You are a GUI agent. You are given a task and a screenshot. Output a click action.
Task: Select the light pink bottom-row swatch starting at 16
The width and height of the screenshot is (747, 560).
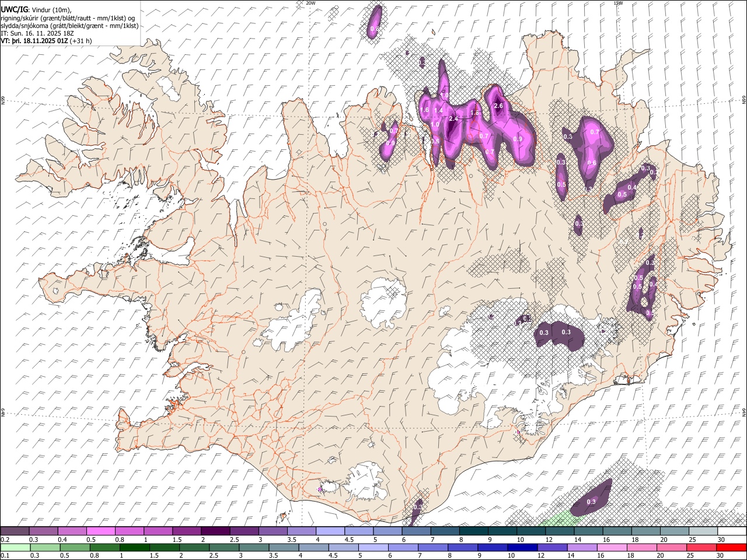pyautogui.click(x=612, y=547)
